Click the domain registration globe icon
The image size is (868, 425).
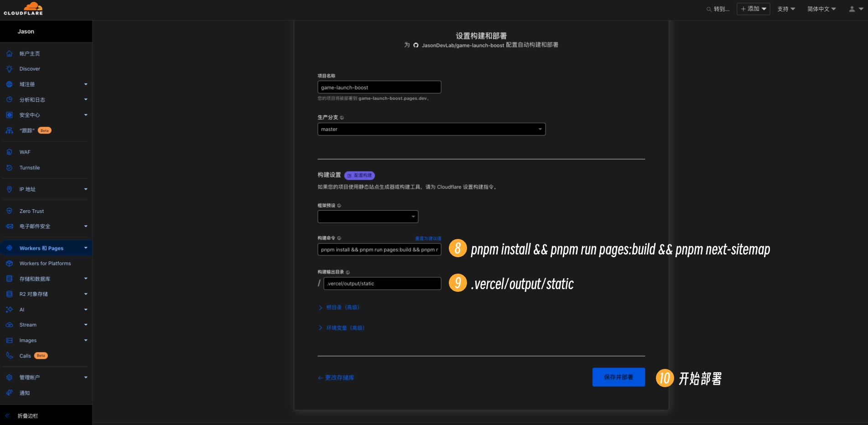[x=9, y=84]
